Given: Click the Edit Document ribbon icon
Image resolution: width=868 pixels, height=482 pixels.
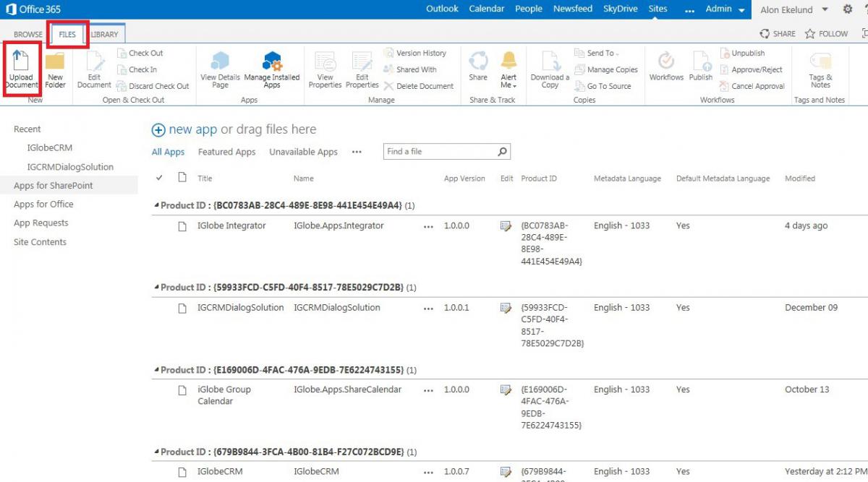Looking at the screenshot, I should pyautogui.click(x=94, y=69).
